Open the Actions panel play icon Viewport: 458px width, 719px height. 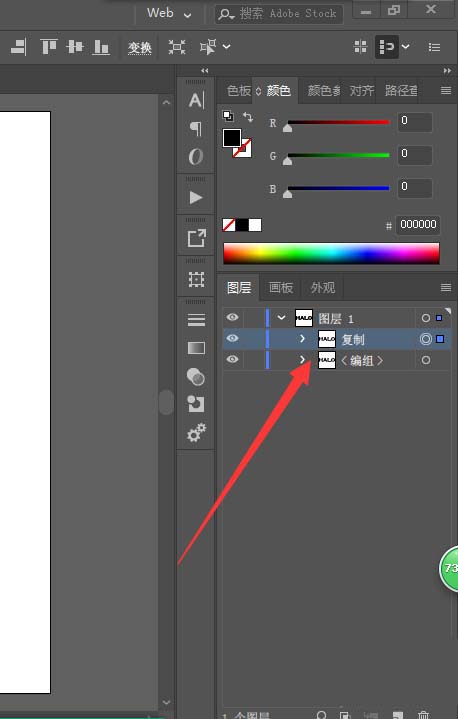click(x=196, y=197)
